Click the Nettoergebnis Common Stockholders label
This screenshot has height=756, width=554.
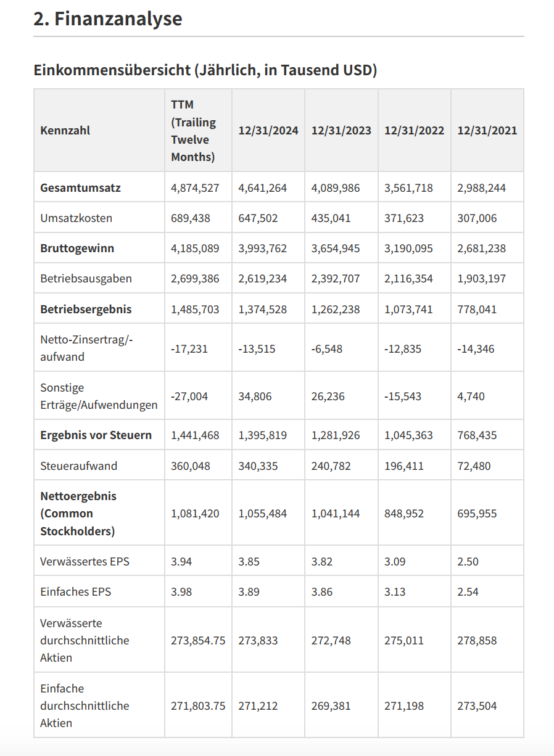[x=78, y=514]
